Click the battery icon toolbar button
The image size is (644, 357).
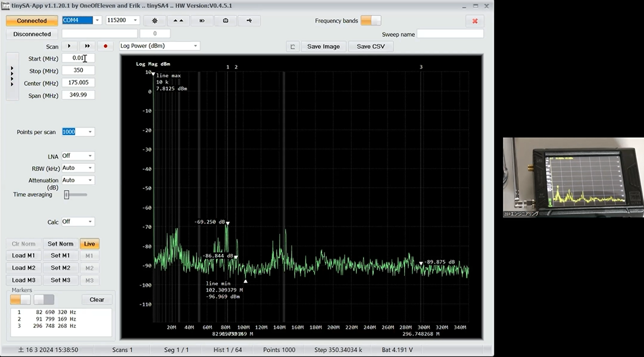[x=202, y=21]
